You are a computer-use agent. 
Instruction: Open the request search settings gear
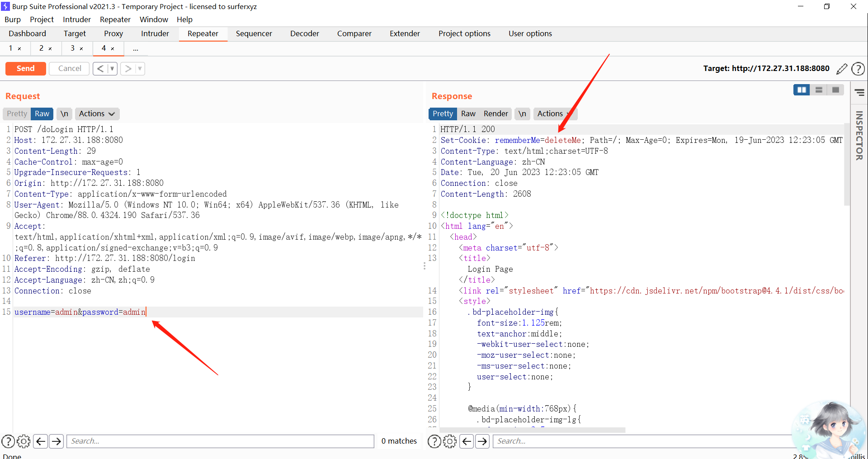(x=24, y=441)
